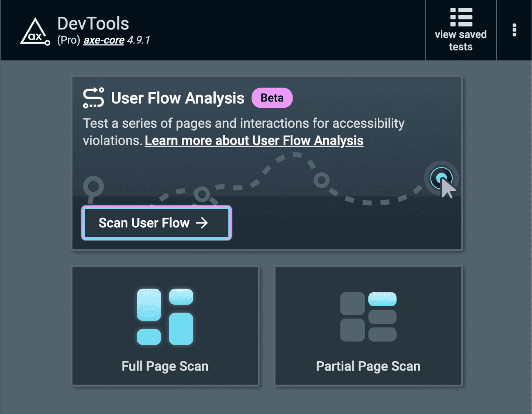Open additional settings via vertical dots
The height and width of the screenshot is (414, 532).
(514, 30)
